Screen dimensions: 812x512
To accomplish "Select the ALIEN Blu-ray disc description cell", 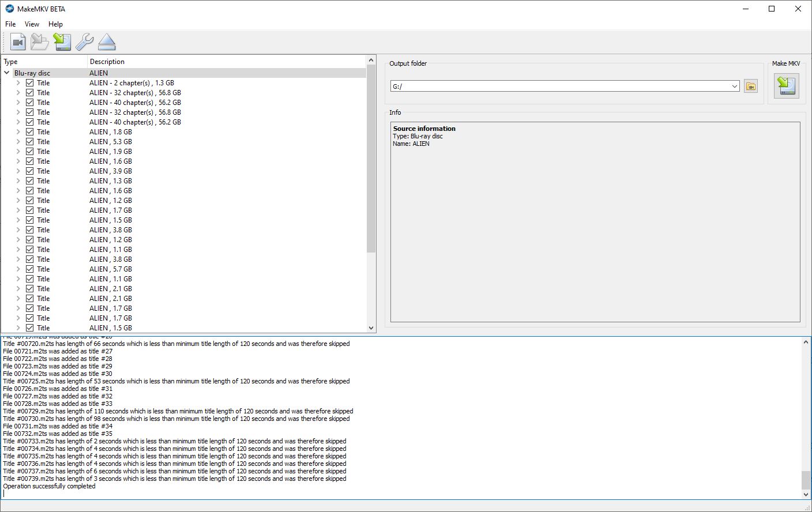I will [99, 73].
